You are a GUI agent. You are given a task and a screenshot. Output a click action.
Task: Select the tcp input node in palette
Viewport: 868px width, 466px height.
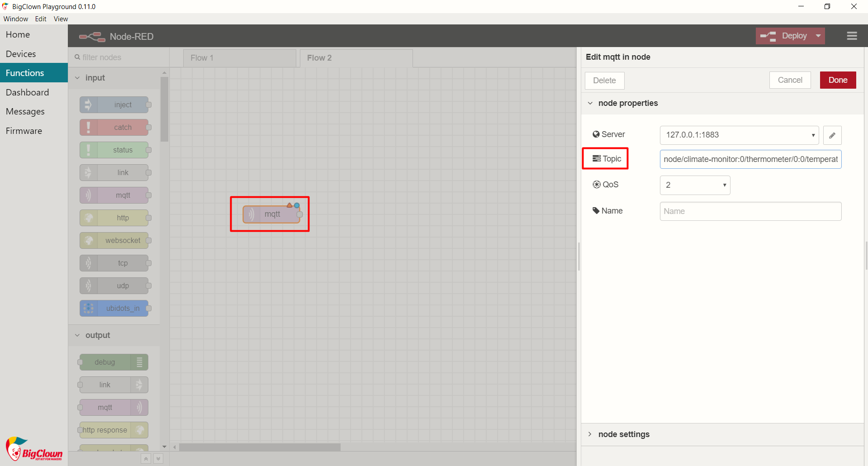(x=114, y=263)
